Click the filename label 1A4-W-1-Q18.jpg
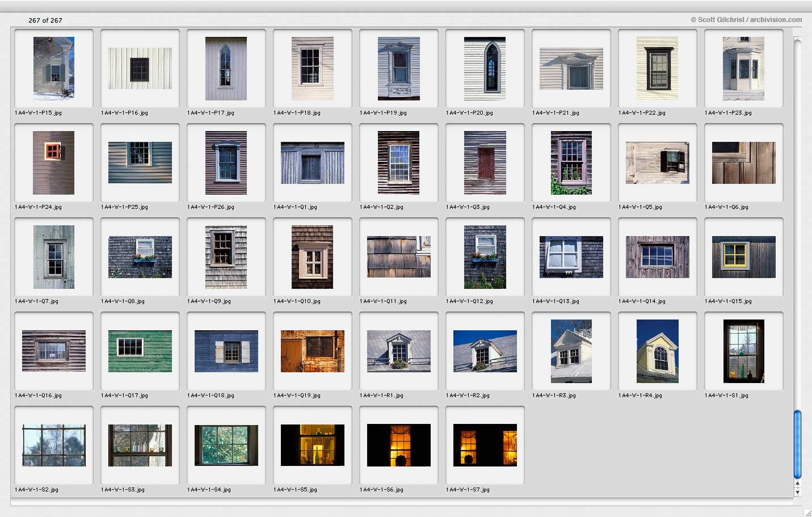This screenshot has width=812, height=517. pyautogui.click(x=211, y=396)
